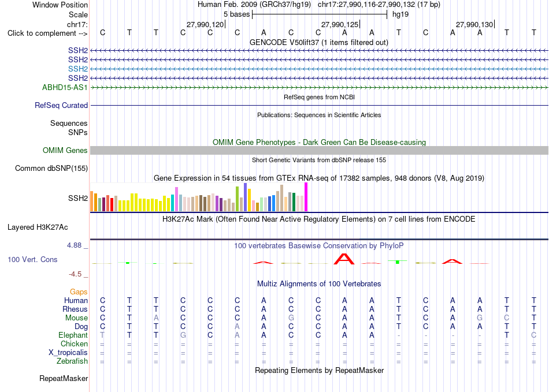The width and height of the screenshot is (549, 392).
Task: Open the Layered H3K27Ac track label
Action: [38, 227]
